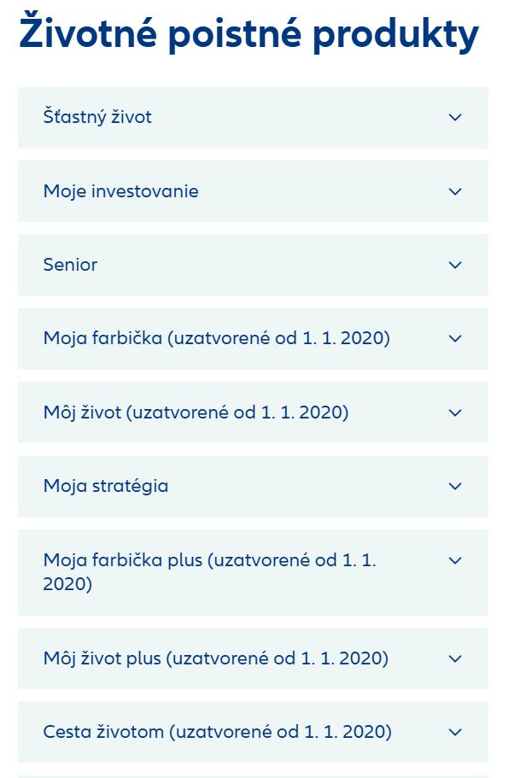The width and height of the screenshot is (532, 778).
Task: Click the down arrow for Moja farbička plus
Action: [x=455, y=560]
